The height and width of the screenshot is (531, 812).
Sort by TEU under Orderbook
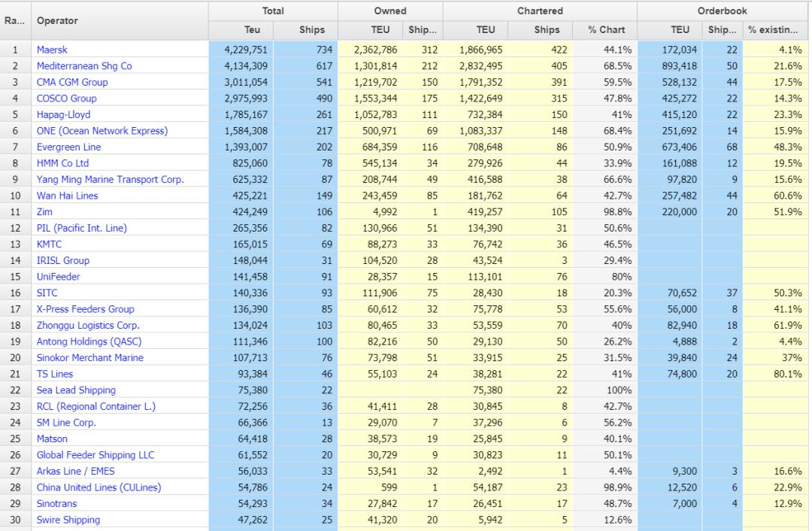click(x=670, y=30)
